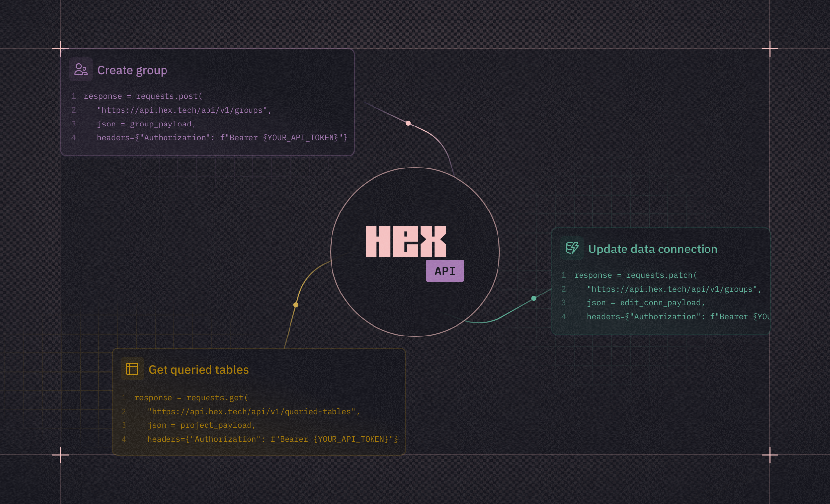Click the teal connector dot near Update data connection
Image resolution: width=830 pixels, height=504 pixels.
coord(533,298)
